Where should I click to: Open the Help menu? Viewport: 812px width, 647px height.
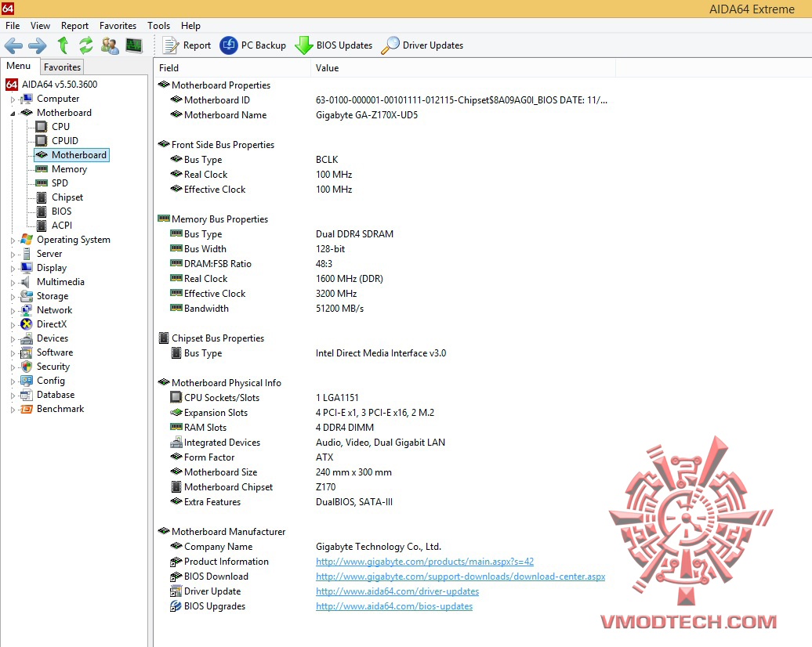click(x=190, y=25)
